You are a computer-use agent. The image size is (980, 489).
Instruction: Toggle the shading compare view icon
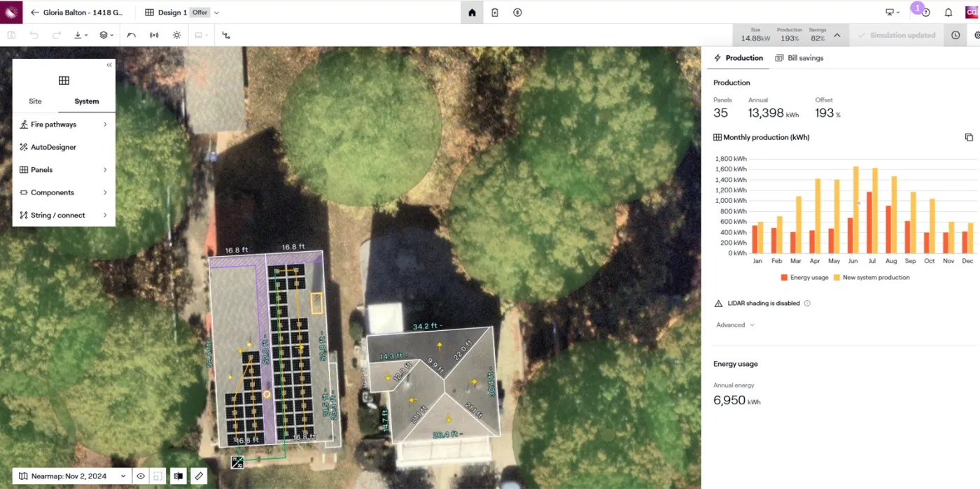[x=178, y=476]
